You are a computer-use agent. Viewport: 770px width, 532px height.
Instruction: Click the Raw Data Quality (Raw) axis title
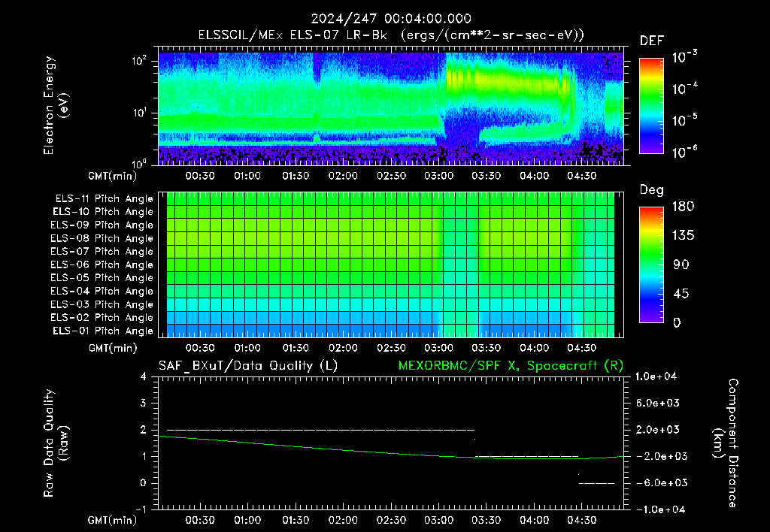pos(56,443)
